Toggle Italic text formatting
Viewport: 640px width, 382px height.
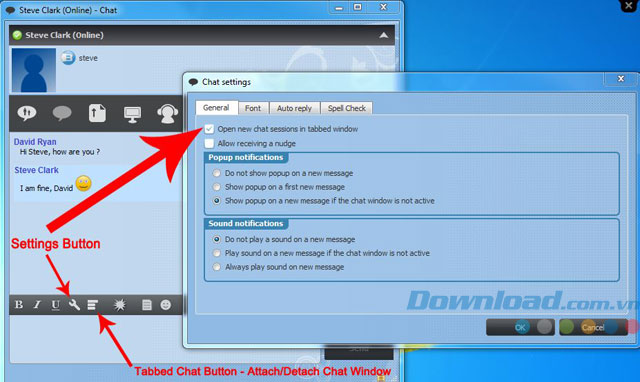click(37, 304)
